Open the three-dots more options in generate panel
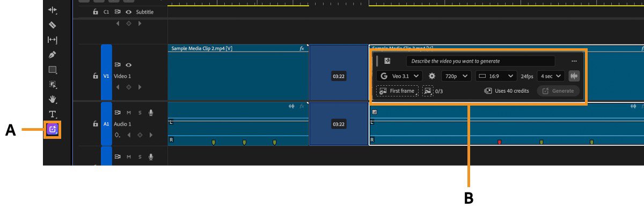 coord(574,61)
